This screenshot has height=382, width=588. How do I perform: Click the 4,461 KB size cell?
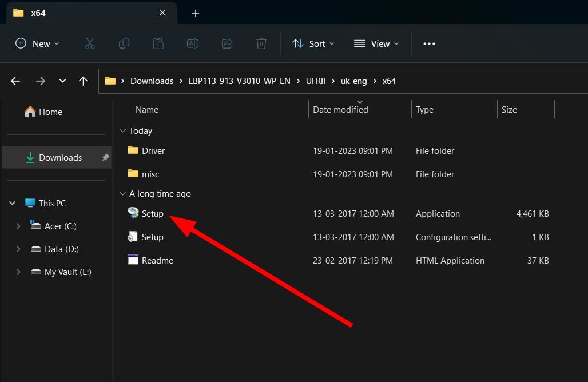point(532,214)
